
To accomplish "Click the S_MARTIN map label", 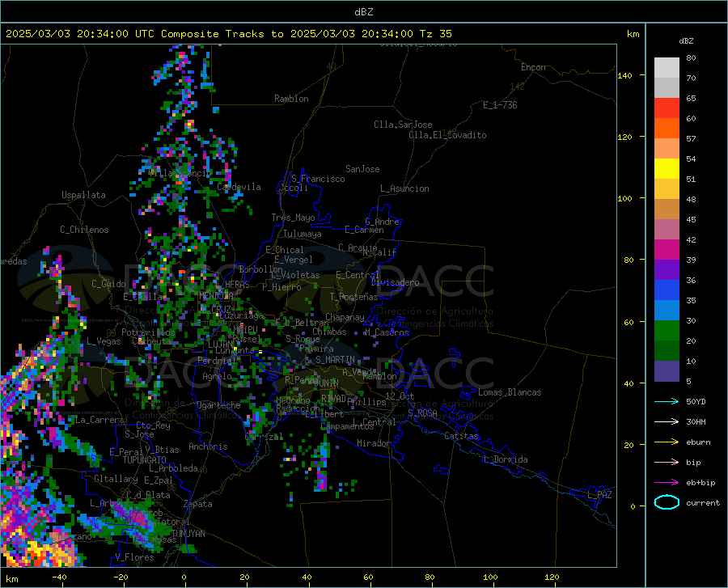I will pyautogui.click(x=335, y=360).
